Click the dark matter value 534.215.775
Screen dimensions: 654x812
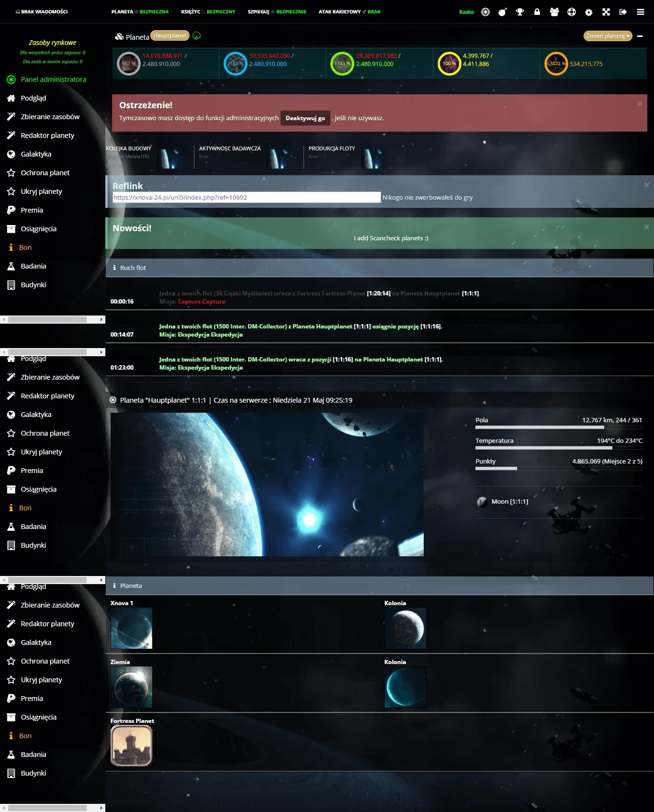(586, 64)
